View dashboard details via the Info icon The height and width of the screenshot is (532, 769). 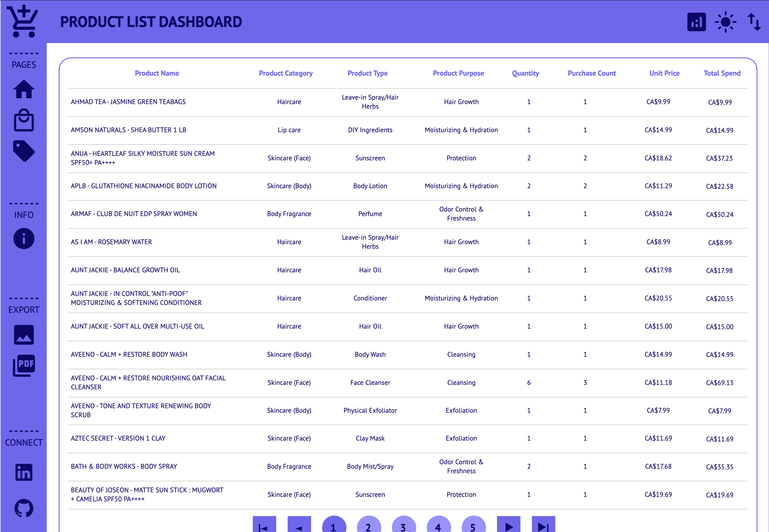point(24,238)
